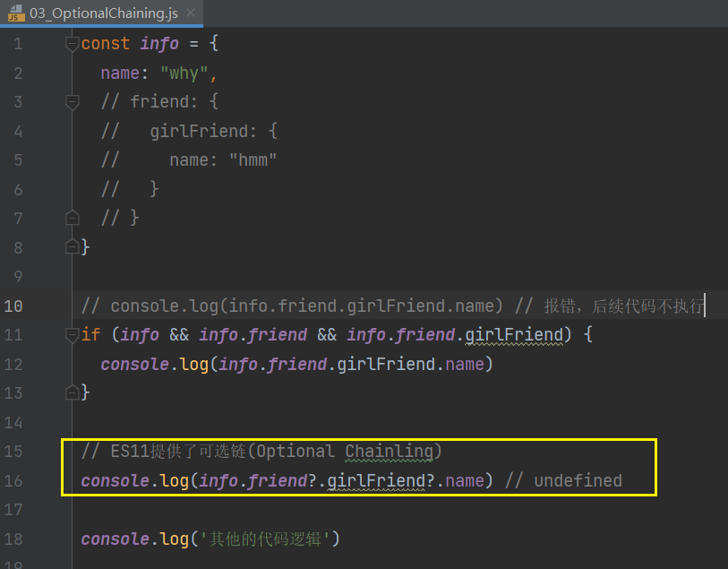The height and width of the screenshot is (569, 728).
Task: Click the '// friend: {' comment on line 3
Action: pyautogui.click(x=159, y=102)
